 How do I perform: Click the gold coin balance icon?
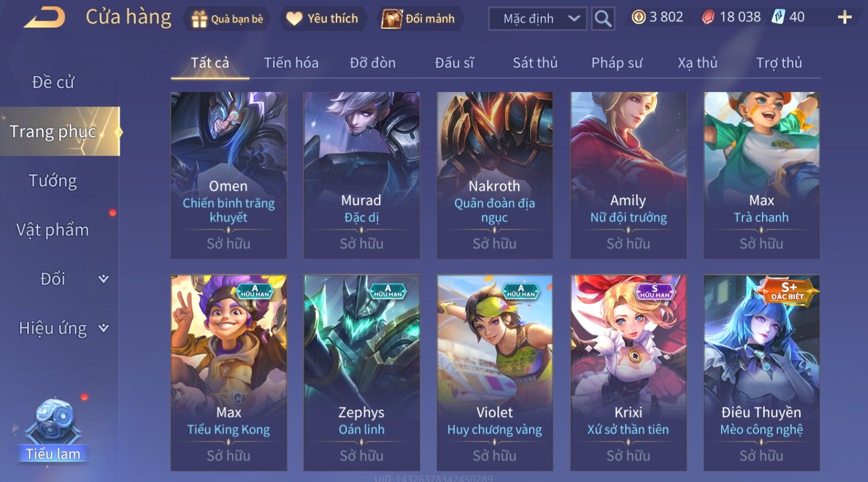[x=639, y=17]
